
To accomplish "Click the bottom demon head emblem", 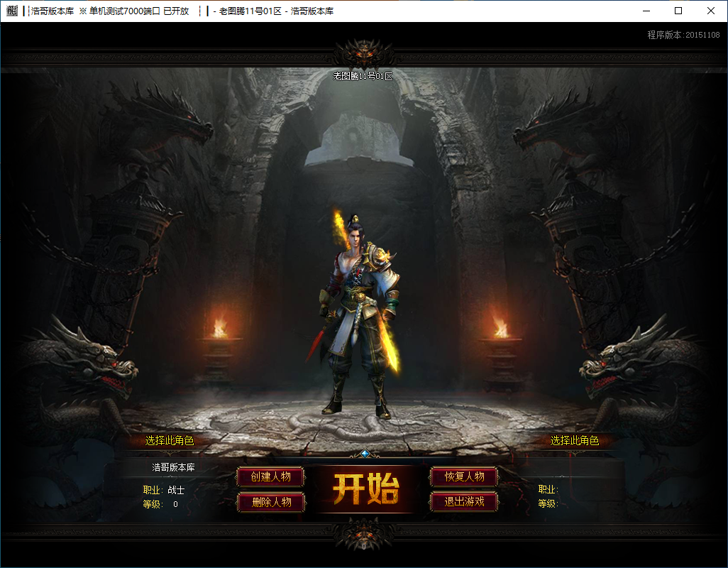I will coord(364,536).
